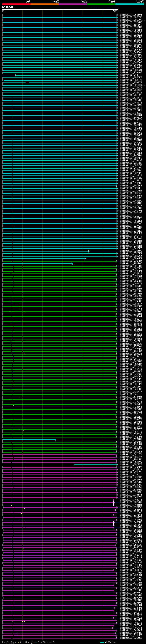
Task: Select the UniRef100_Q6N9K1 label
Action: click(x=131, y=281)
